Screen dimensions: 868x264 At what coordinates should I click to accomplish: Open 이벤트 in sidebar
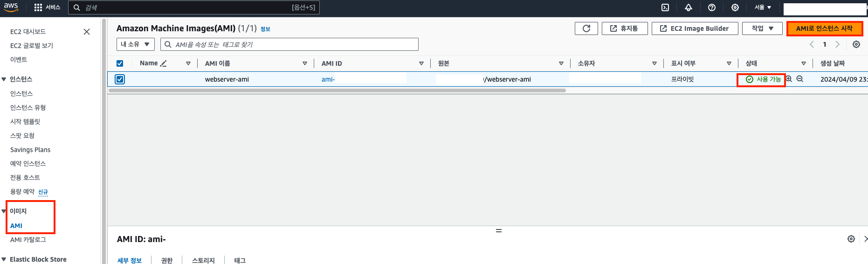tap(19, 60)
